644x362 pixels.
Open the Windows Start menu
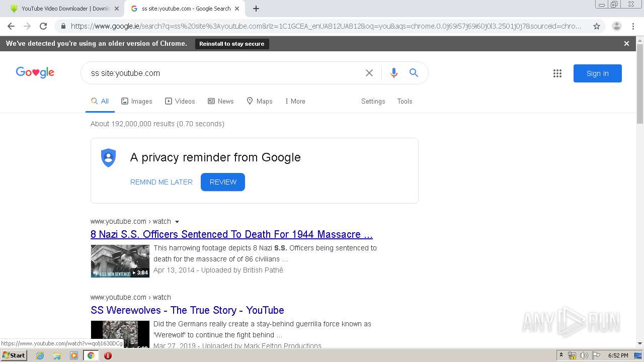point(14,355)
